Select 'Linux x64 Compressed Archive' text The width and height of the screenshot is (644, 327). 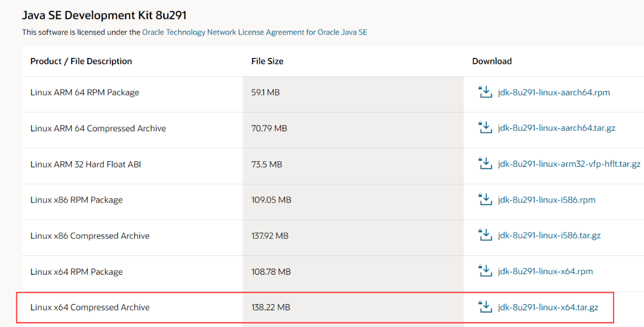coord(90,307)
